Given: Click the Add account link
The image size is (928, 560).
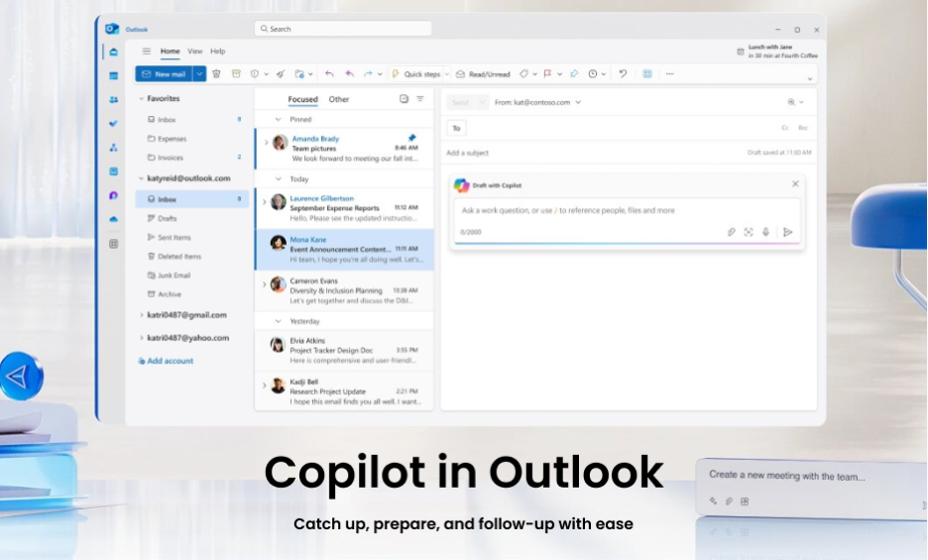Looking at the screenshot, I should point(167,361).
